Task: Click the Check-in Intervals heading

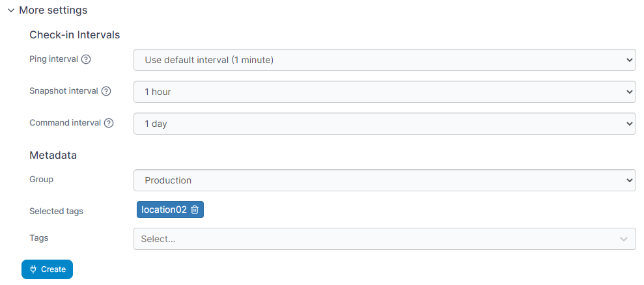Action: click(74, 34)
